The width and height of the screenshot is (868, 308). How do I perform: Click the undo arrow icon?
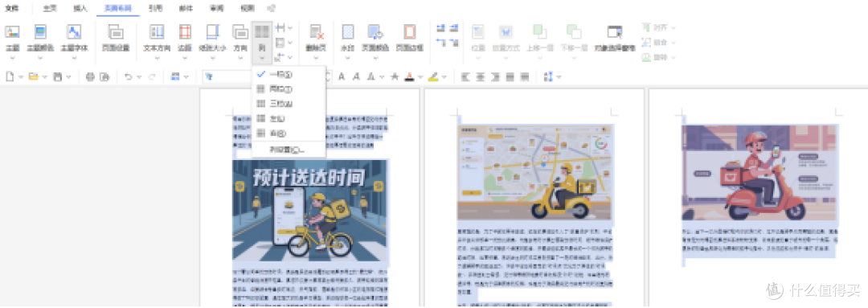tap(129, 76)
